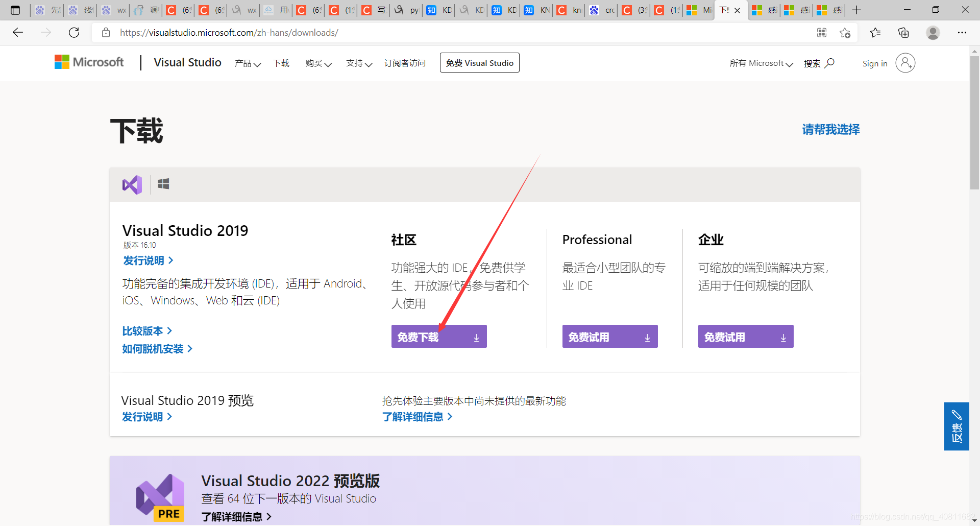Open 订阅者访问 nav item

pos(405,63)
